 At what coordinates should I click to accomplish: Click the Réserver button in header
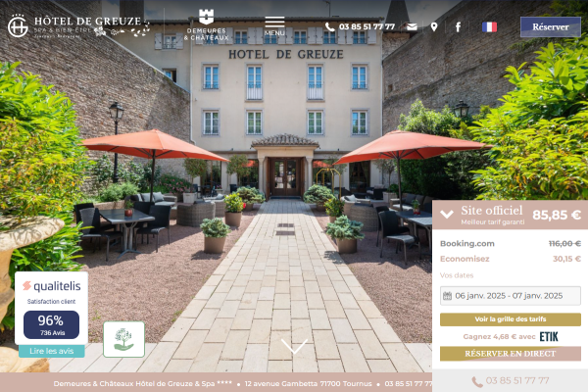pyautogui.click(x=551, y=27)
